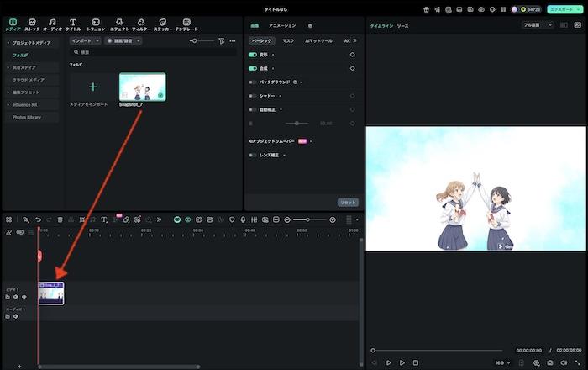Mute video track 1 speaker icon
588x370 pixels.
[16, 297]
